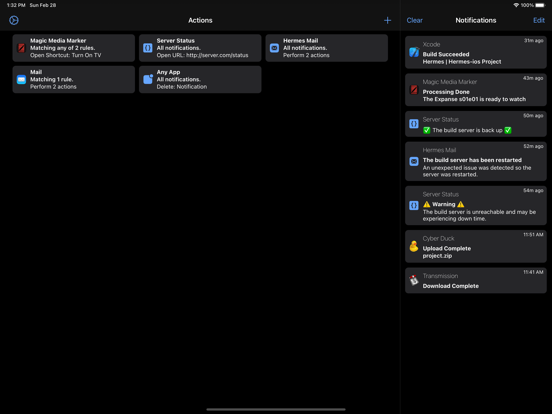Viewport: 552px width, 414px height.
Task: Select 'Processing Done' notification title
Action: 446,92
